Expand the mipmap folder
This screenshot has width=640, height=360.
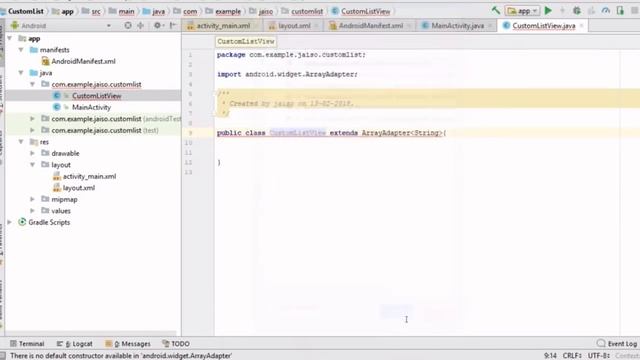(x=32, y=199)
